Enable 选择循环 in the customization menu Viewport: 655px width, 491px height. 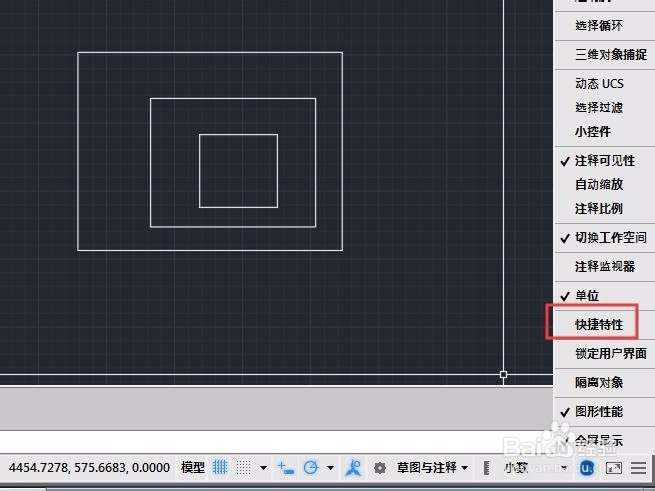tap(604, 25)
